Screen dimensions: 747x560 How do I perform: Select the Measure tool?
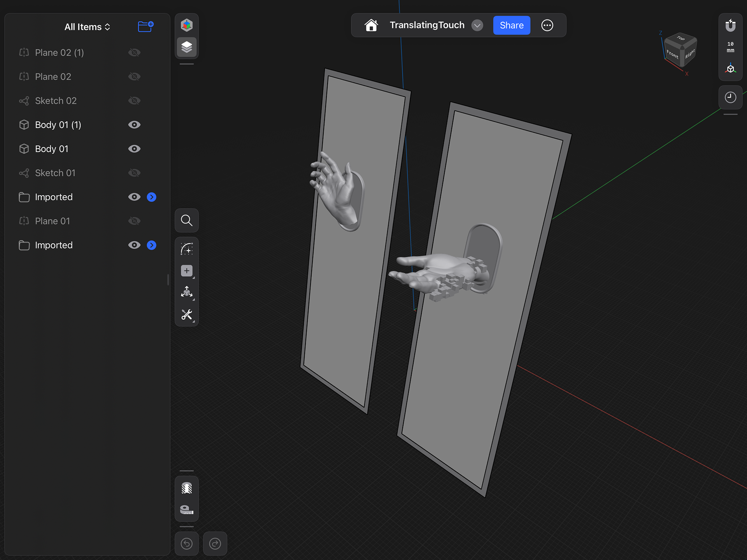point(187,510)
